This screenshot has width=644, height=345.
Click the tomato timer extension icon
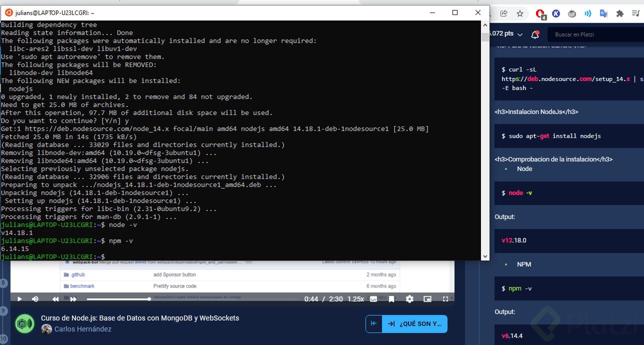(x=572, y=13)
